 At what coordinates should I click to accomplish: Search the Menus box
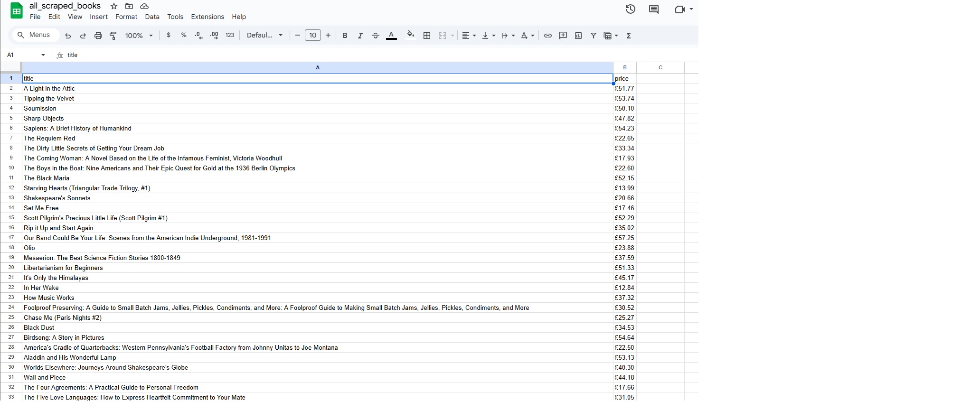(x=36, y=35)
